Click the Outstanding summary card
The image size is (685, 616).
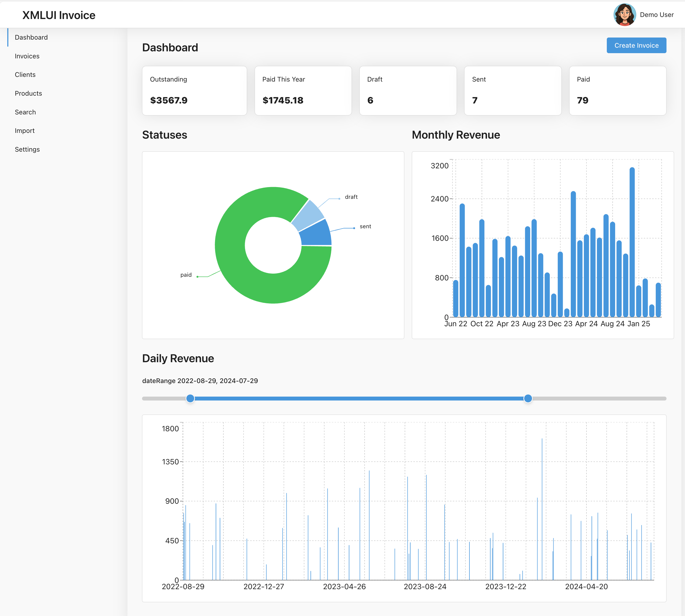click(194, 91)
